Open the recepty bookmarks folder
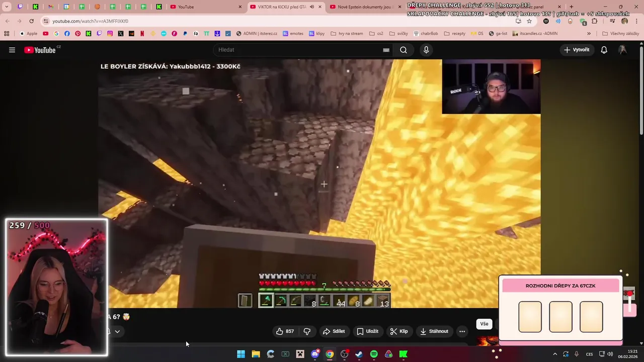Screen dimensions: 644x362 [454, 34]
